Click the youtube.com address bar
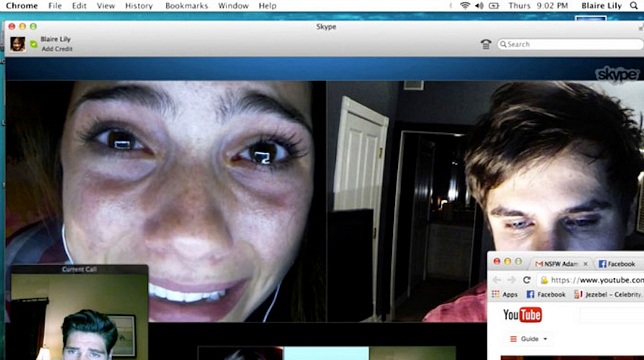644x360 pixels. [x=591, y=280]
